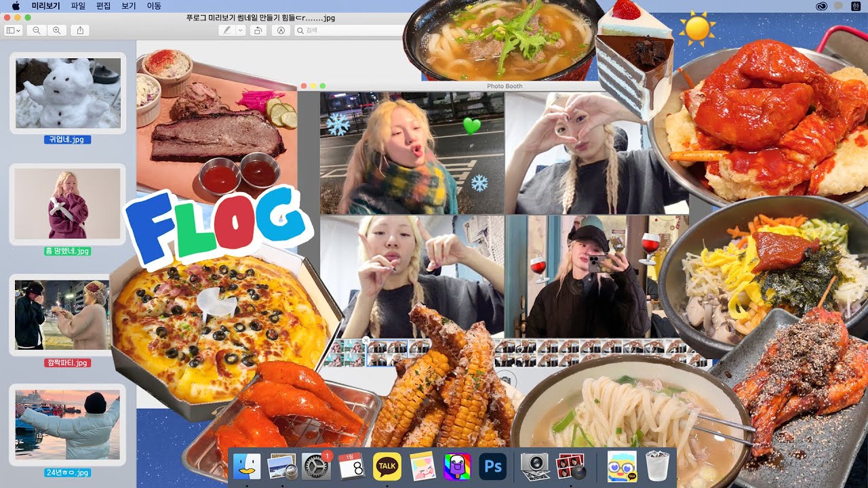
Task: Open Image Capture from the Dock
Action: point(534,466)
